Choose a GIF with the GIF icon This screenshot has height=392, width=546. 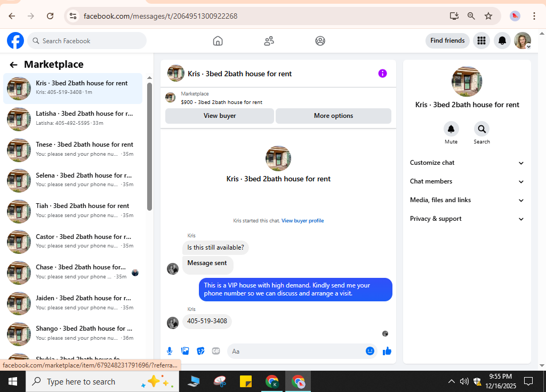click(x=216, y=351)
